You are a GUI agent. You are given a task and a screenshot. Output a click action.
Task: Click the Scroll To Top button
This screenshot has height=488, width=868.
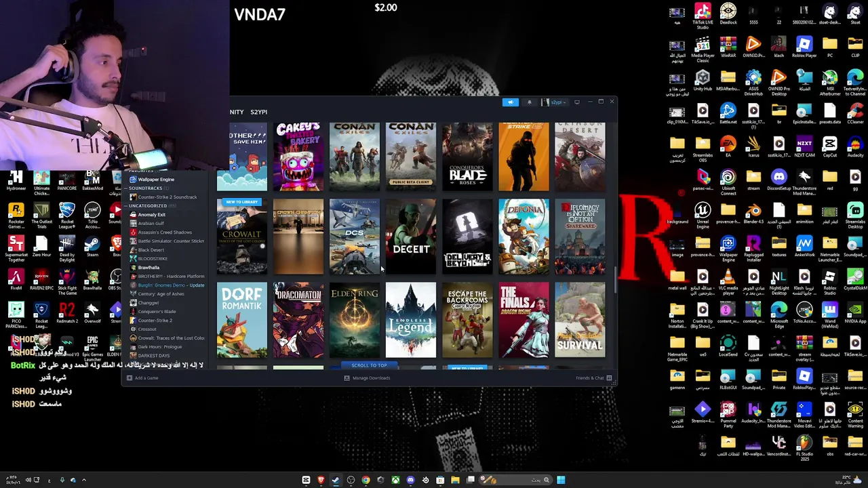click(x=369, y=365)
